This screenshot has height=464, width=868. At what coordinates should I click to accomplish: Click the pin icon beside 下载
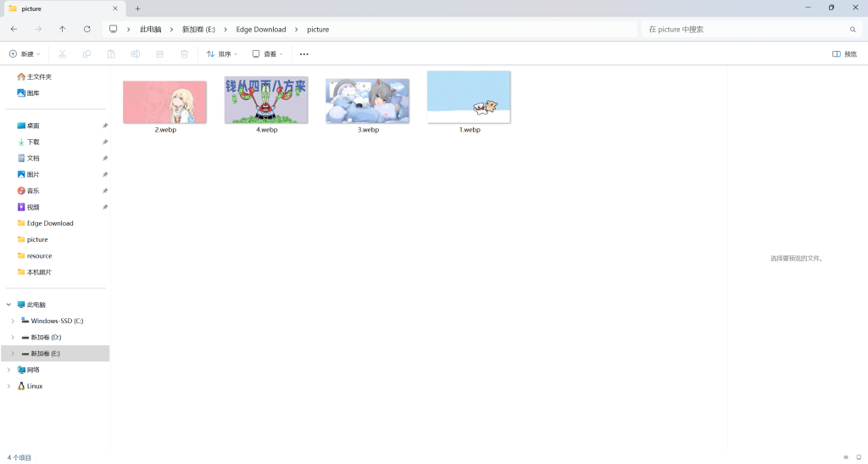coord(104,142)
